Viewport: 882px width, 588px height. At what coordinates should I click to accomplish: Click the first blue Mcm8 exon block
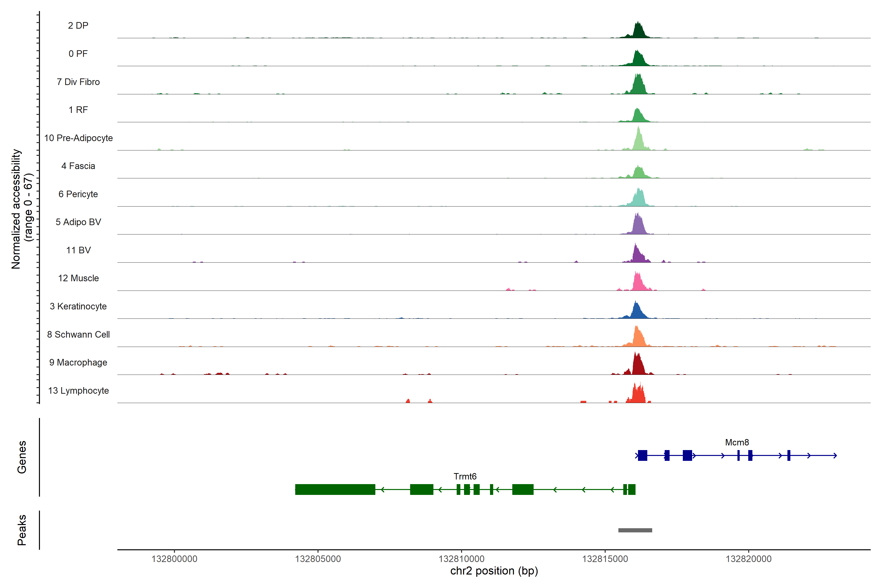tap(642, 456)
